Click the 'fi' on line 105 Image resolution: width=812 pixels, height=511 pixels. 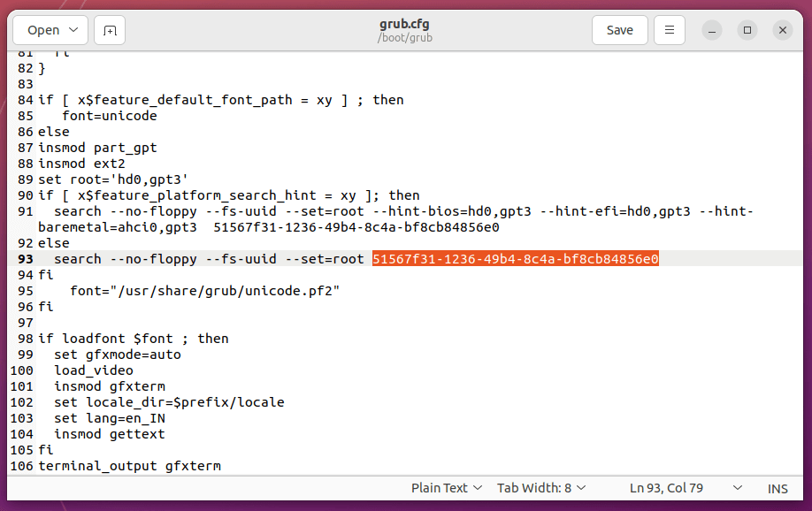point(46,450)
